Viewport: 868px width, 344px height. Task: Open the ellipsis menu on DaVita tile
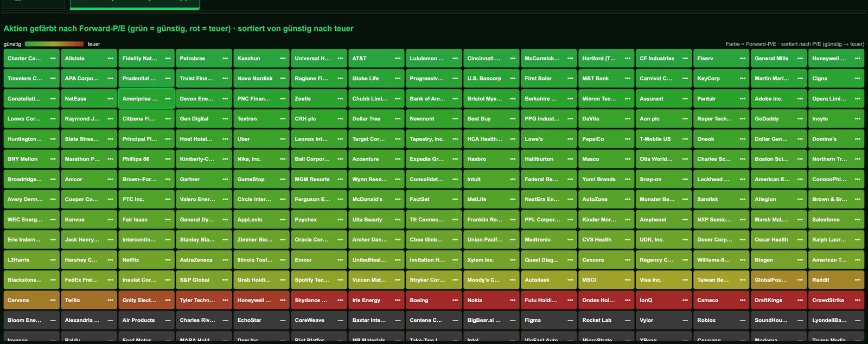(628, 119)
